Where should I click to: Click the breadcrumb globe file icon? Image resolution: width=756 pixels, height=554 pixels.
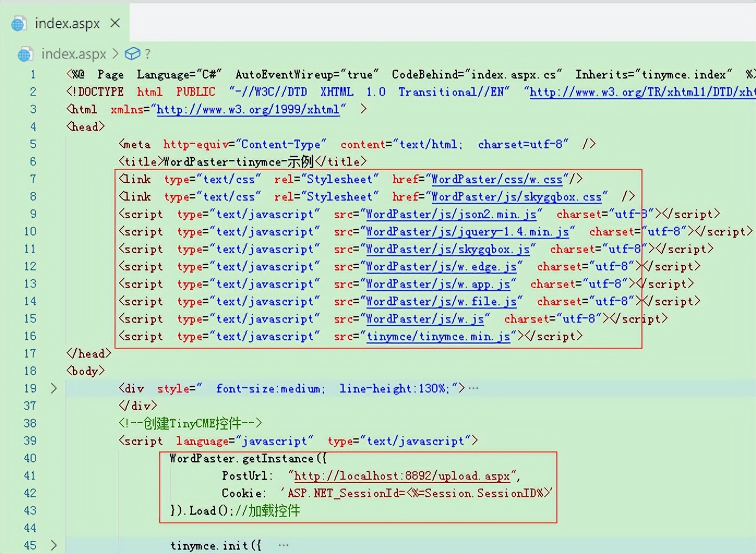point(25,55)
